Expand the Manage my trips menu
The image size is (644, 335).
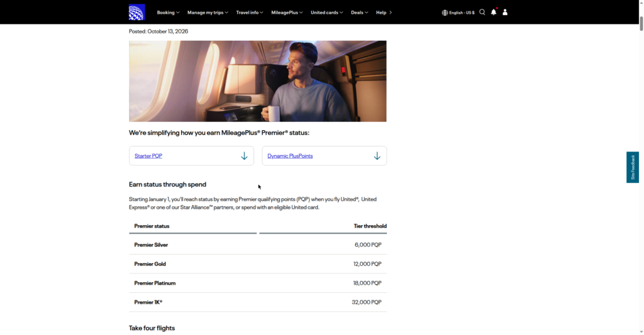208,13
